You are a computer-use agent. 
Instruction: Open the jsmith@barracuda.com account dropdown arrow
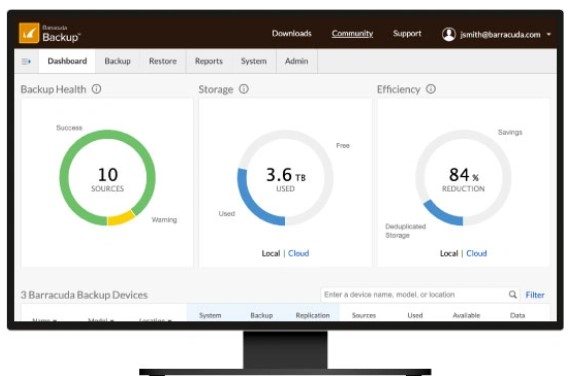point(549,34)
